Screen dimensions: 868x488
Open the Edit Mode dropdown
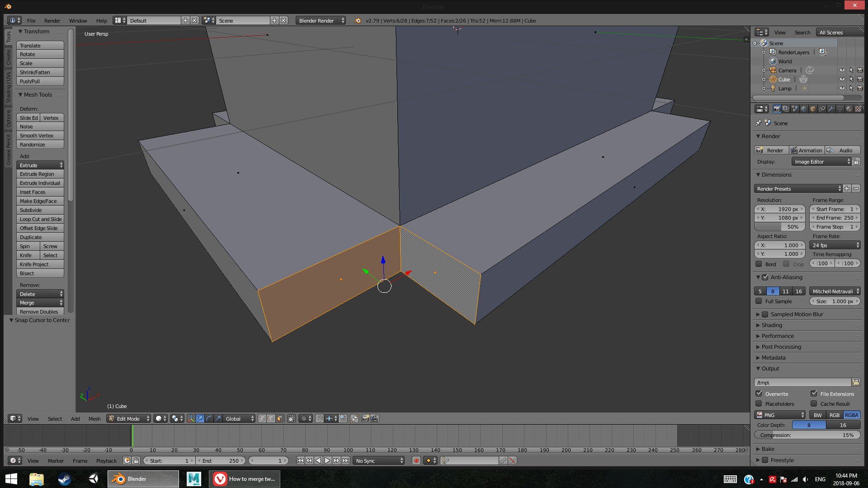click(x=129, y=418)
